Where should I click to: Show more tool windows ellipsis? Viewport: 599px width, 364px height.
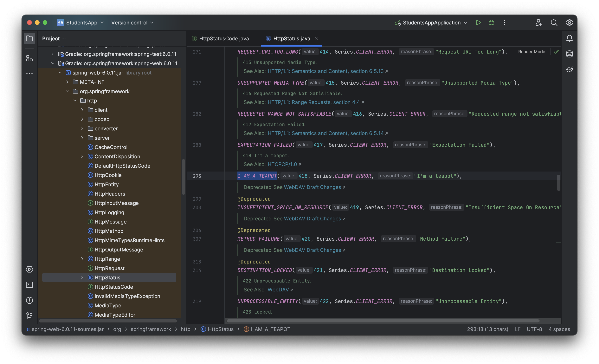point(29,74)
